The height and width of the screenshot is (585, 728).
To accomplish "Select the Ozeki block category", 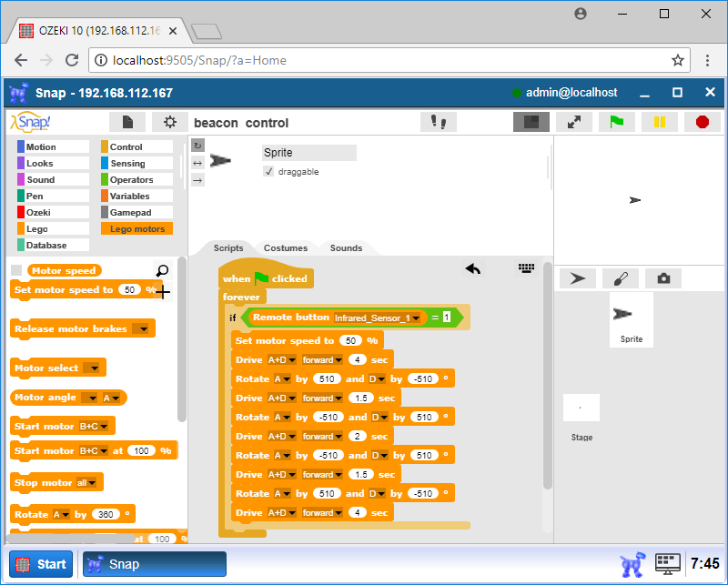I will coord(53,212).
